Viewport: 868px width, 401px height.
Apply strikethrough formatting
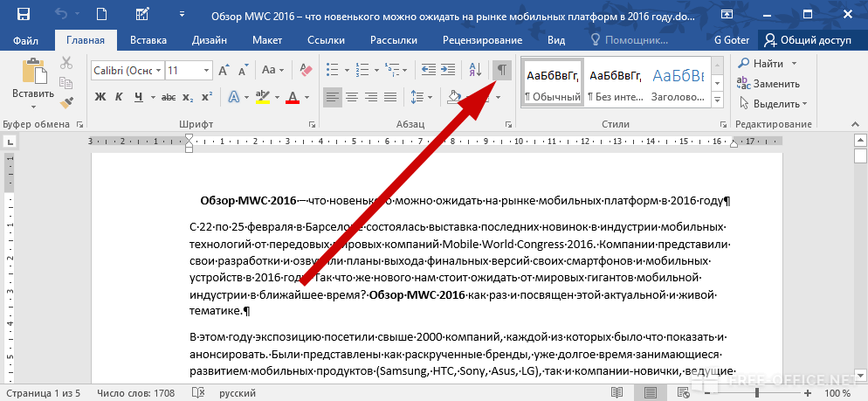[x=169, y=98]
